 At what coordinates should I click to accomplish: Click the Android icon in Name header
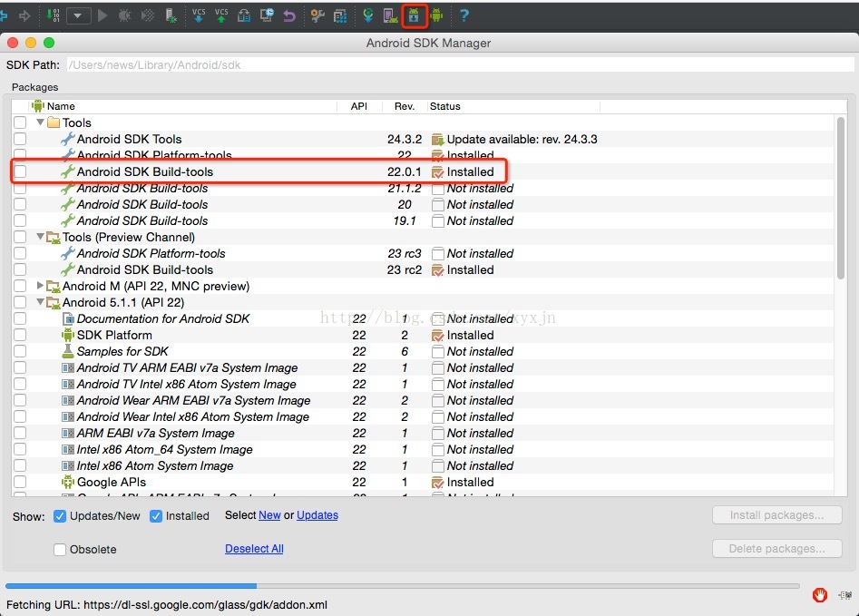38,106
